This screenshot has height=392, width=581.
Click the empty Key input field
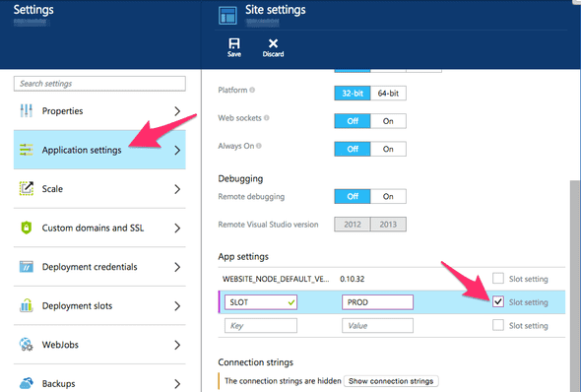coord(261,326)
